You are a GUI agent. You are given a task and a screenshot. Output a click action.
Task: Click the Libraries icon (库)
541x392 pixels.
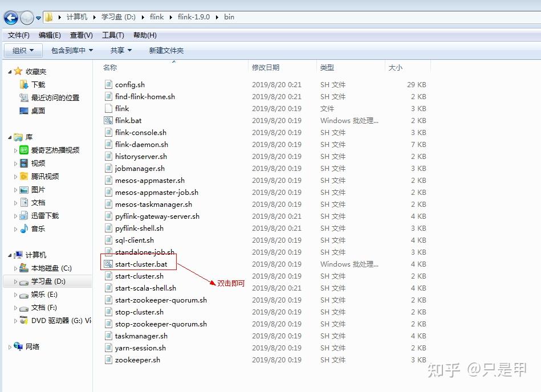(18, 137)
